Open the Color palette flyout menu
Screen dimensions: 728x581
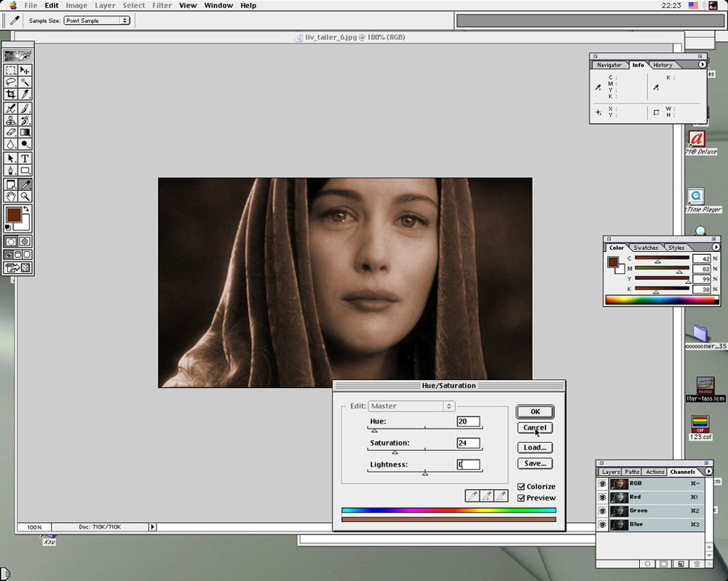point(716,247)
